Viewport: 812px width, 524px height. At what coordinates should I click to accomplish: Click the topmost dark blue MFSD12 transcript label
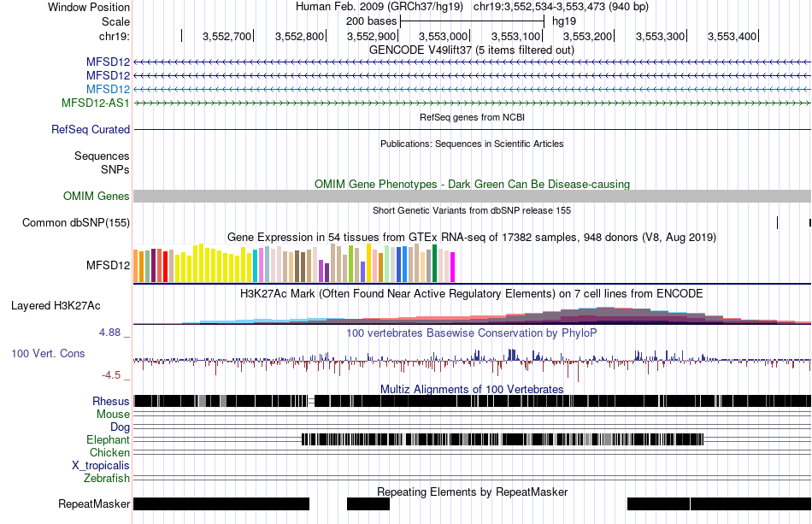pos(108,62)
